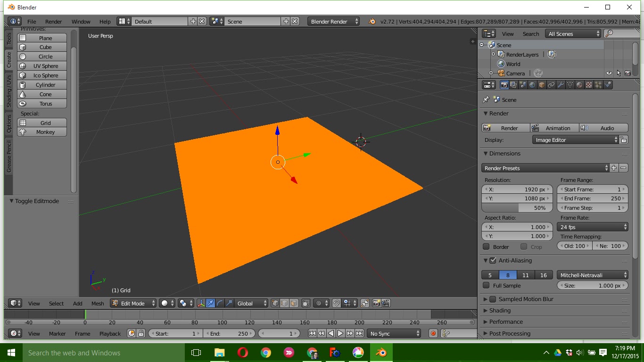The image size is (644, 362).
Task: Click the Animation render button
Action: 554,128
